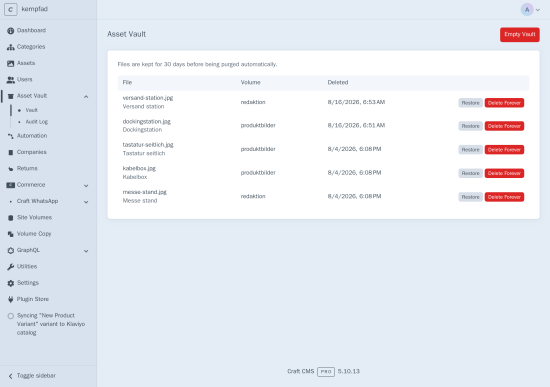Delete tastatur-seitlich.jpg forever

pyautogui.click(x=504, y=149)
